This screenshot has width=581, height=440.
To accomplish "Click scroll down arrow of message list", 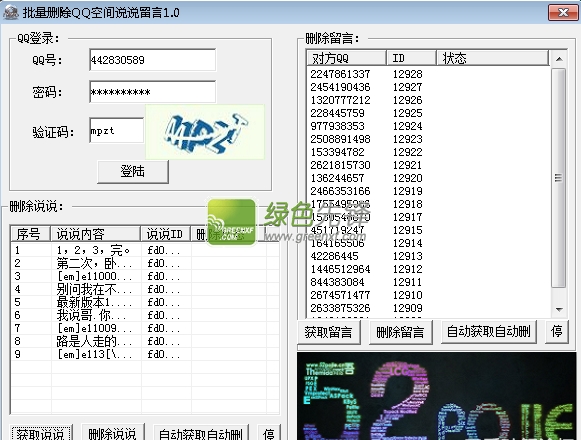I will (x=559, y=309).
